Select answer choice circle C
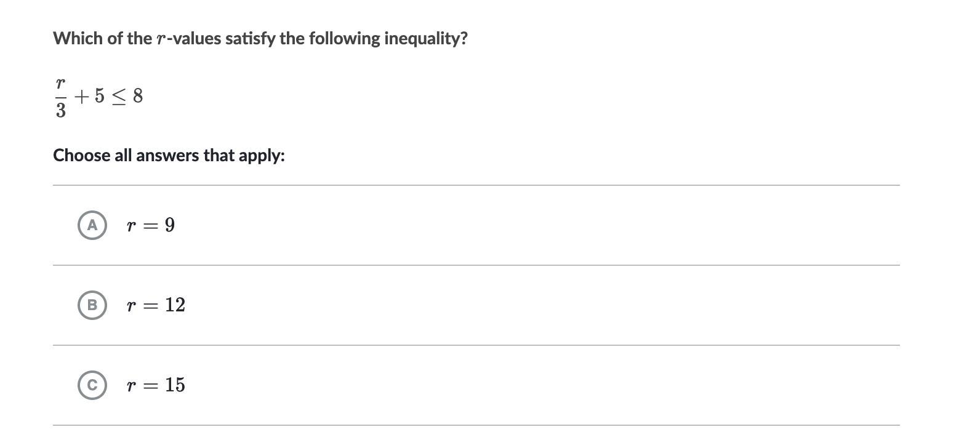The width and height of the screenshot is (980, 448). (x=92, y=385)
